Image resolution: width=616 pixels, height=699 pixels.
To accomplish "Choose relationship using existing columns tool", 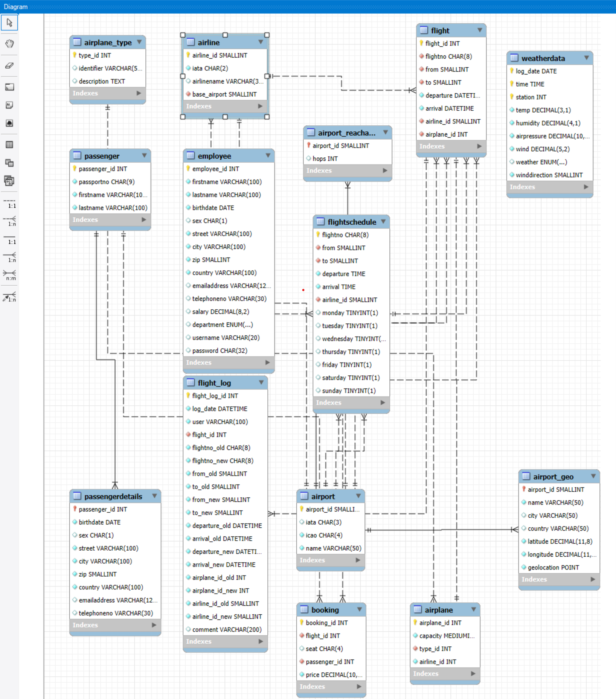I will [x=9, y=297].
